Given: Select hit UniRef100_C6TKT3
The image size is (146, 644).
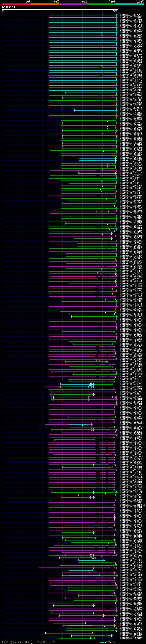Looking at the screenshot, I should [x=131, y=47].
